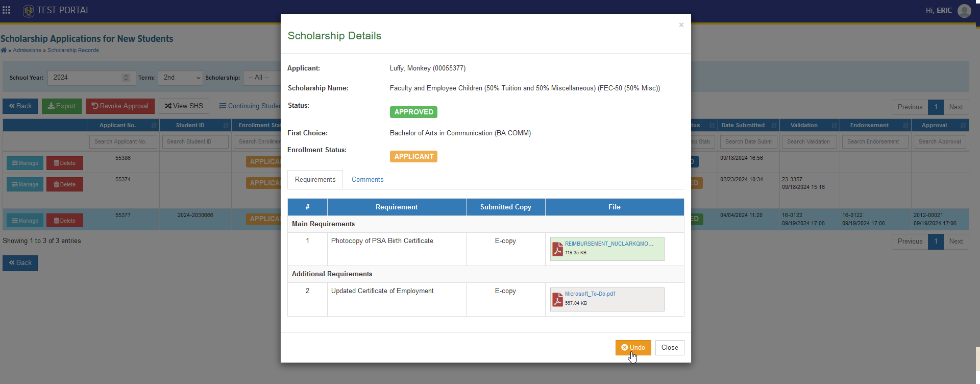980x384 pixels.
Task: Export the scholarship records
Action: click(61, 106)
